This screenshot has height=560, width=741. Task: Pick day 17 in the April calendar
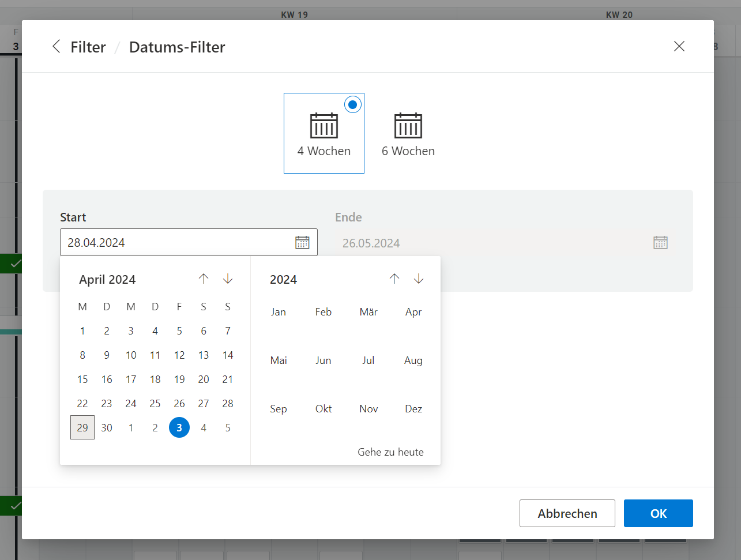pos(131,379)
